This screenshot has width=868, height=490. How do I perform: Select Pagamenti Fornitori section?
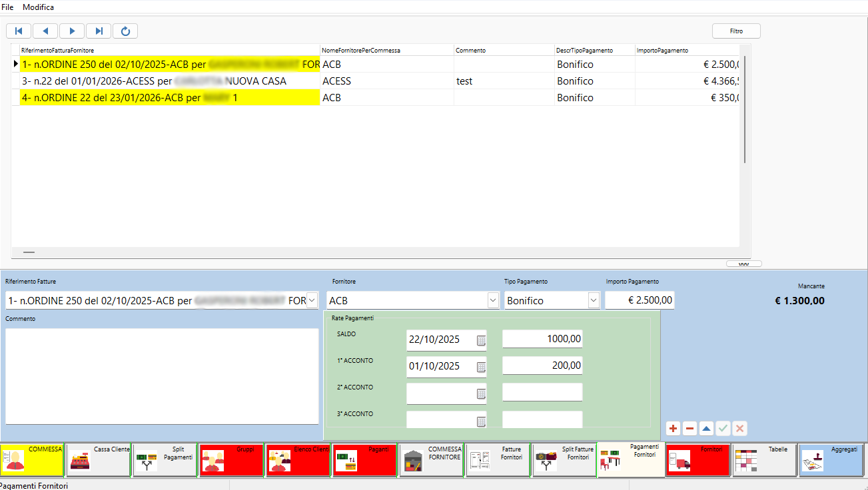[631, 459]
